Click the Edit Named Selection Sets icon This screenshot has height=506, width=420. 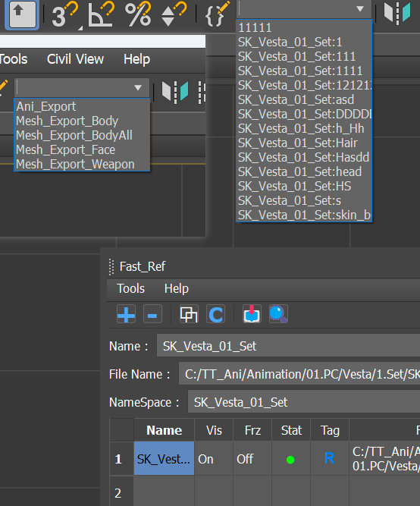pyautogui.click(x=218, y=14)
